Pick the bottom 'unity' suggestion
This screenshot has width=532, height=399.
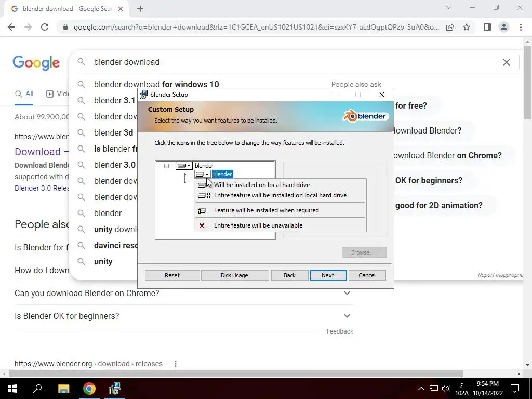103,262
